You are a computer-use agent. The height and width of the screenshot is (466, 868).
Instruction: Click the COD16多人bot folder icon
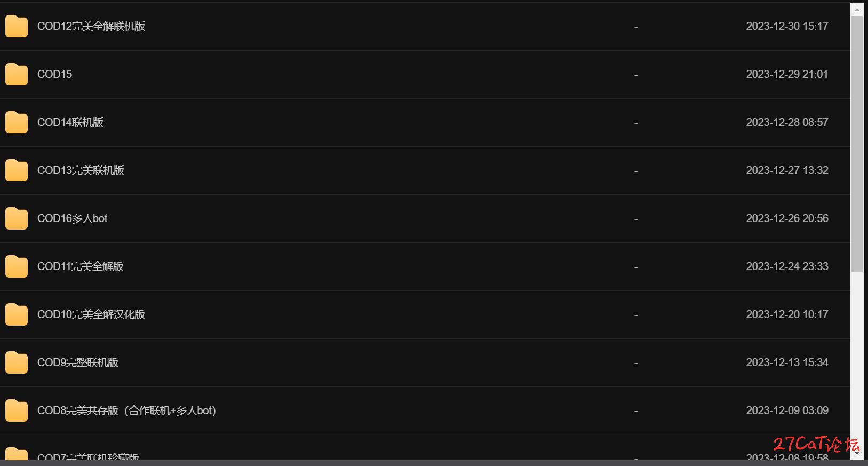click(17, 218)
